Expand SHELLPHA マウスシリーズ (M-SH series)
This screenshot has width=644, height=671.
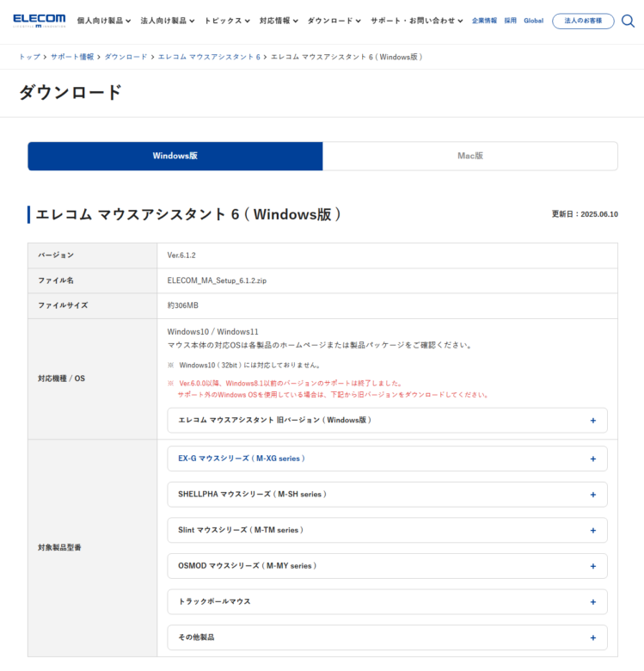point(387,495)
